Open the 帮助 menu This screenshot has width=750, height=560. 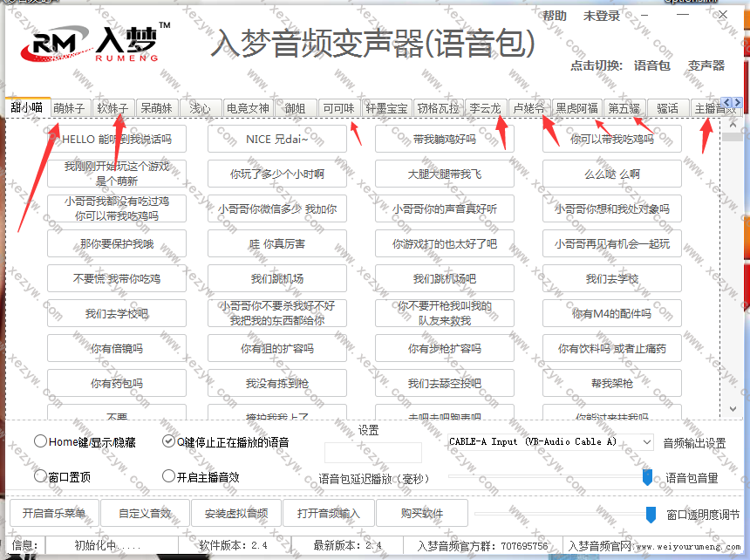point(555,16)
